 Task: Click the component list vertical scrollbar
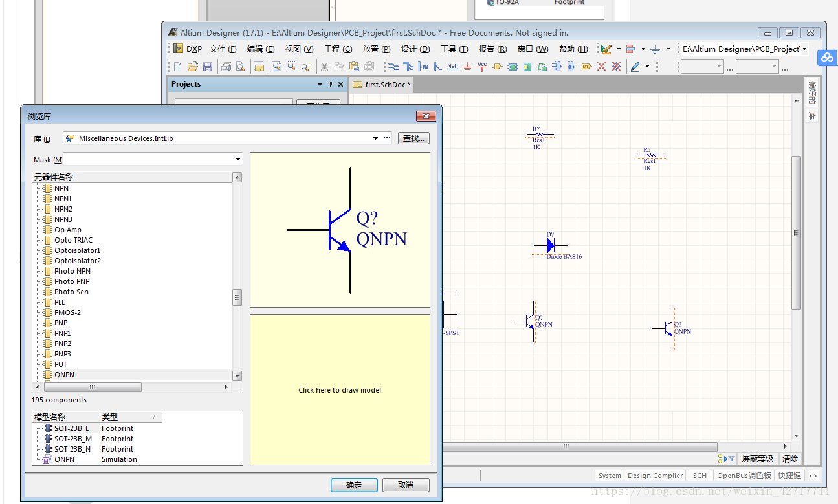(237, 277)
